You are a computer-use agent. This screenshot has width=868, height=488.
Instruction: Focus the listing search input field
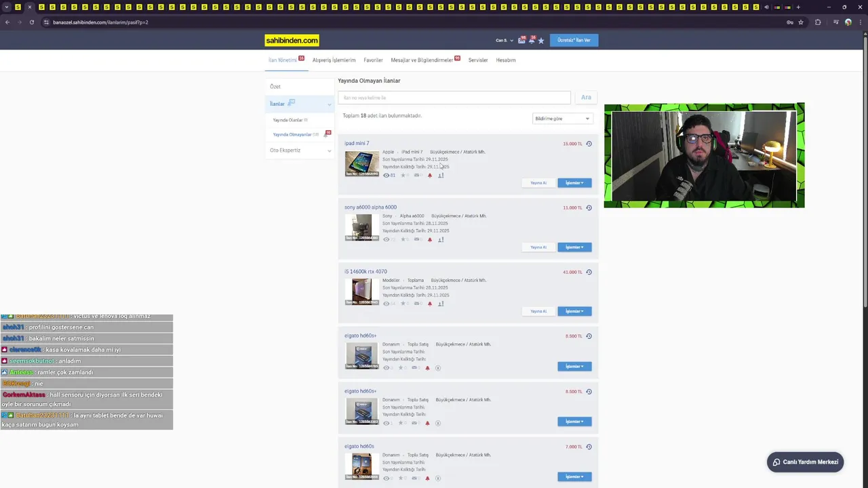[454, 98]
